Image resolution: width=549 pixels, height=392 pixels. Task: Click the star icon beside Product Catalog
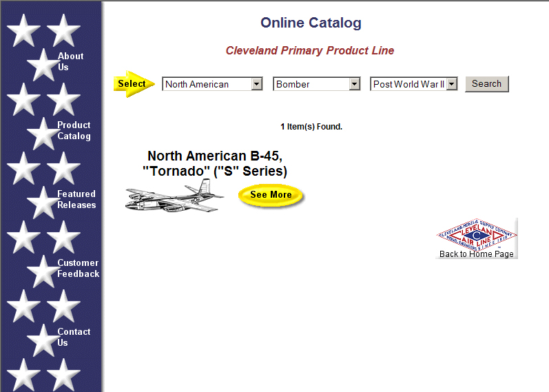pos(41,134)
